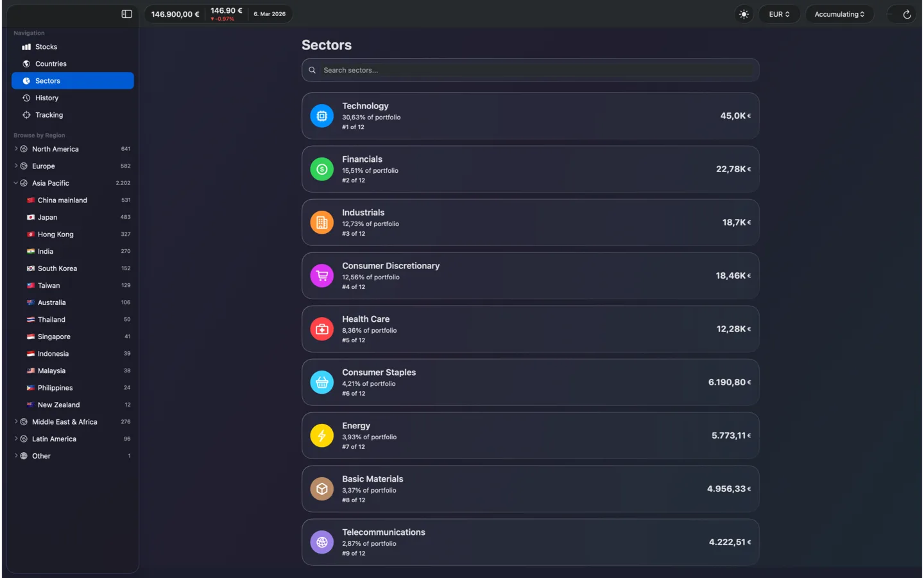Select the Stocks chart icon
Viewport: 924px width, 578px height.
(x=26, y=46)
